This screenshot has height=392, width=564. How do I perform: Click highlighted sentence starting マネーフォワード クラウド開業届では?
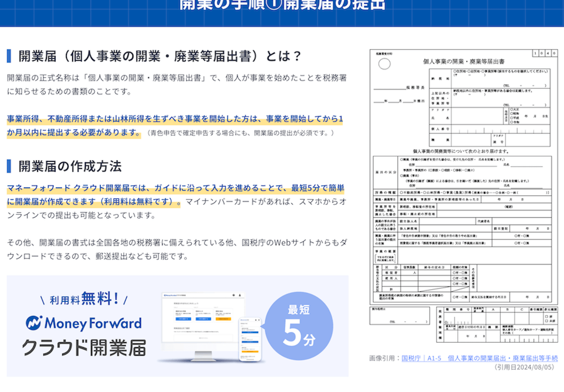click(175, 195)
